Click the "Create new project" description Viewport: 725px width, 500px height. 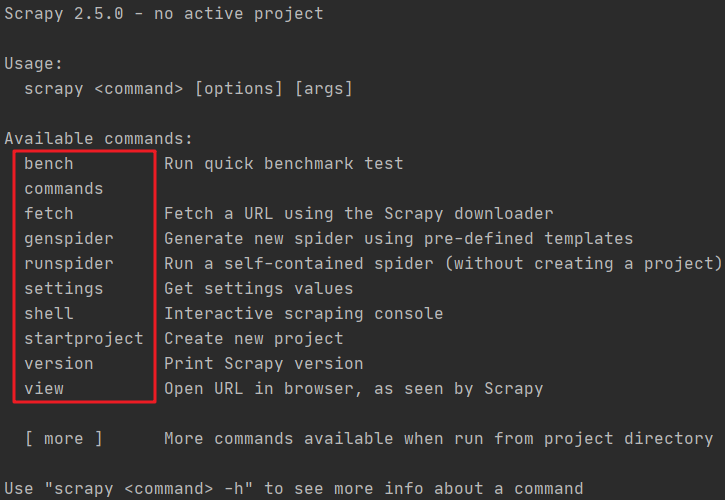[x=254, y=339]
